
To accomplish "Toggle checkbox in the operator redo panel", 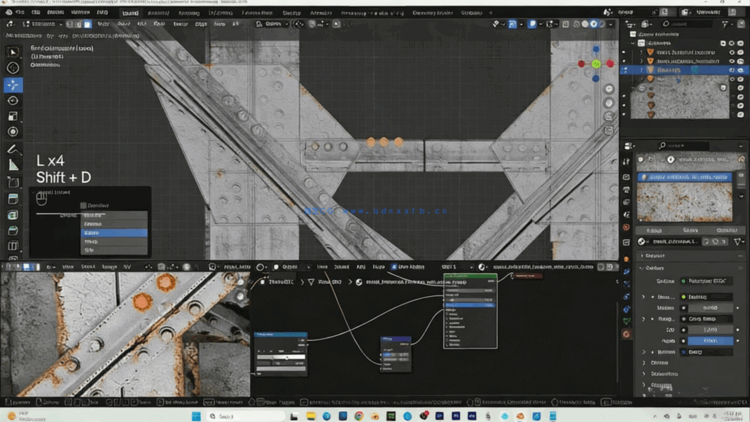I will 83,205.
